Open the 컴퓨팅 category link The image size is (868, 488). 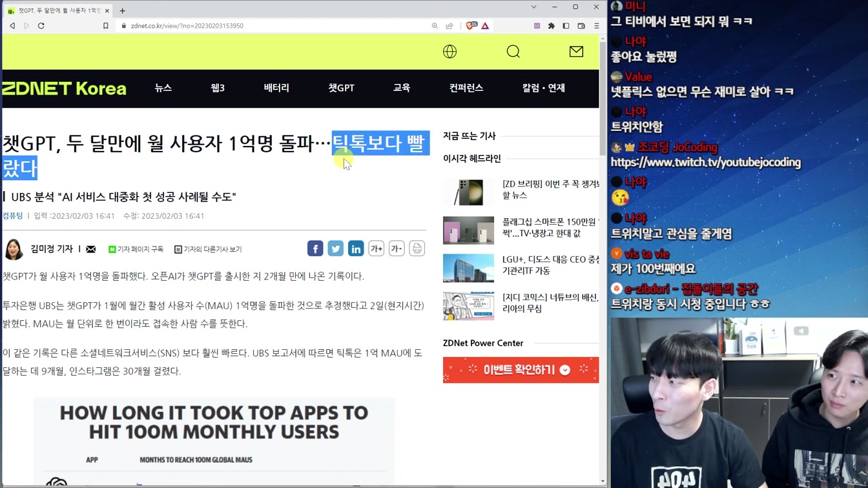pos(12,216)
